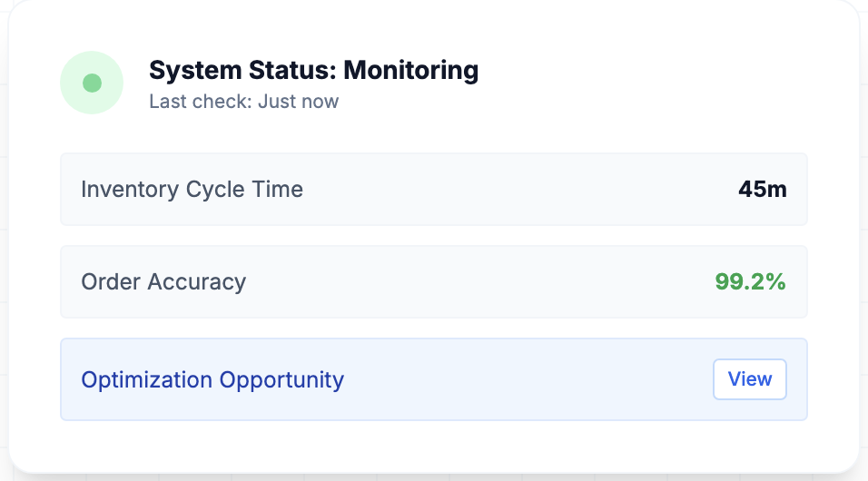Viewport: 868px width, 481px height.
Task: Click the green system status indicator dot
Action: point(92,83)
